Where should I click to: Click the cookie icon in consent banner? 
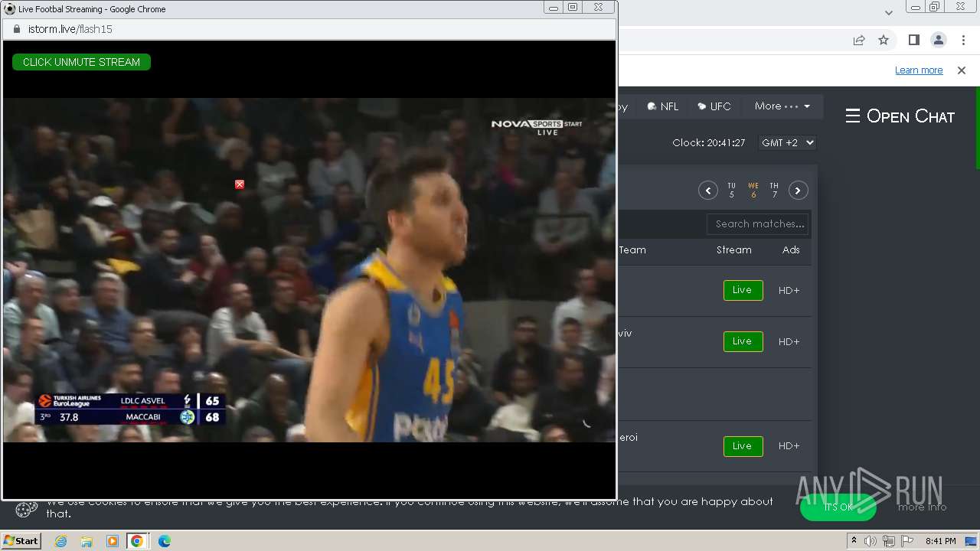(x=27, y=508)
